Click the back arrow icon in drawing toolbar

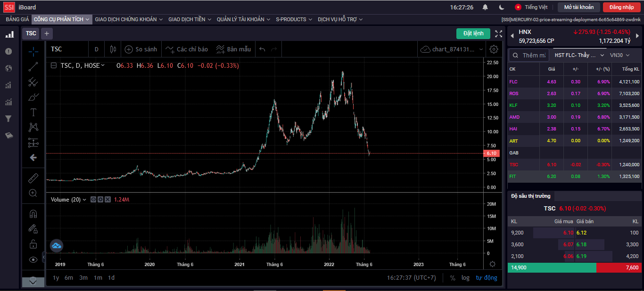33,157
